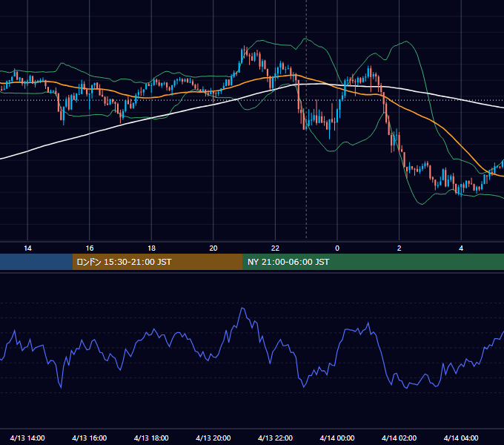Click the 4/13 22:00 date label
Viewport: 504px width, 445px height.
tap(275, 438)
